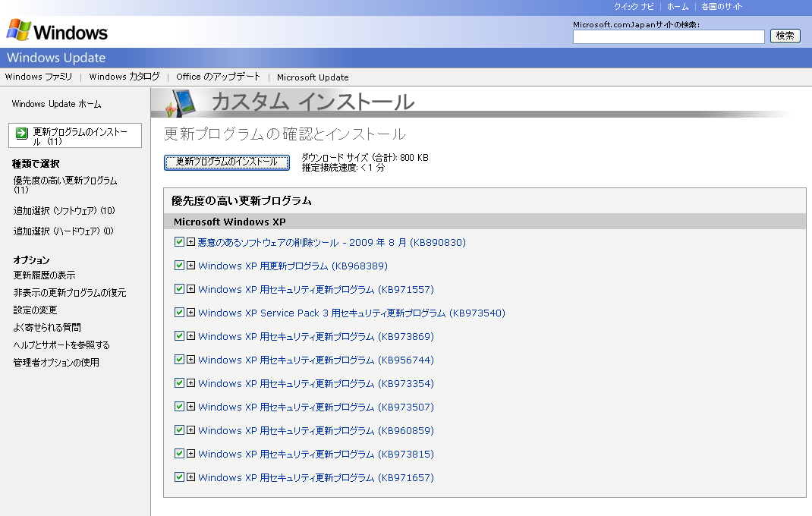Image resolution: width=812 pixels, height=516 pixels.
Task: Open the security update KB971657 link
Action: 316,477
